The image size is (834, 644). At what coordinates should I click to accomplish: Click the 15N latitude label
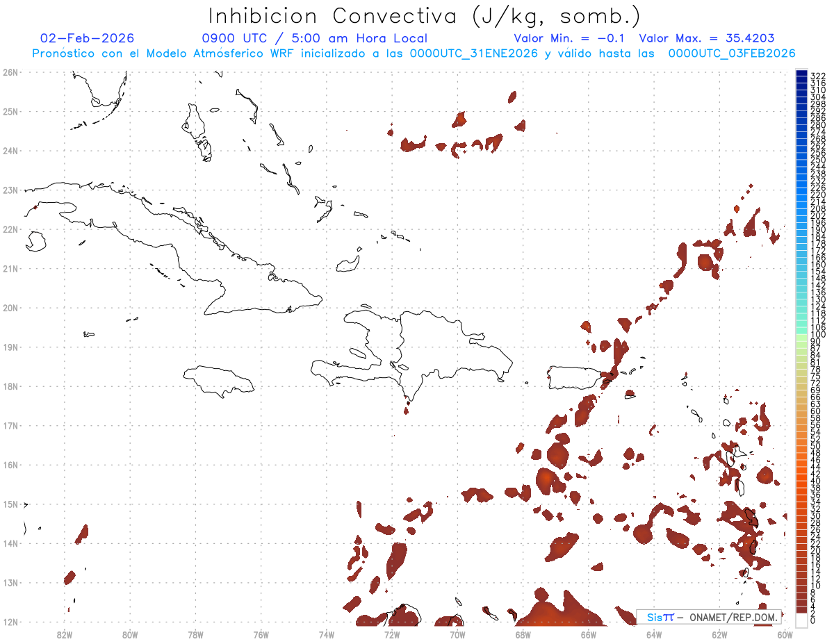point(10,504)
